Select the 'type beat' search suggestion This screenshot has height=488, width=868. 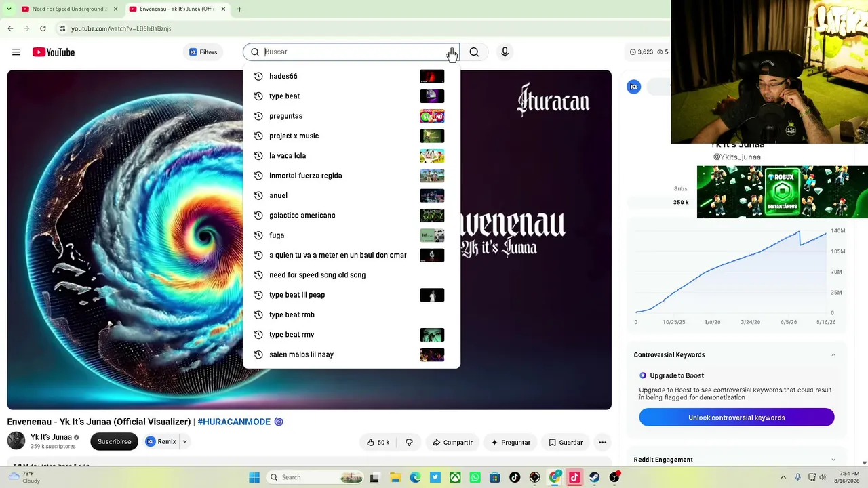click(x=351, y=96)
